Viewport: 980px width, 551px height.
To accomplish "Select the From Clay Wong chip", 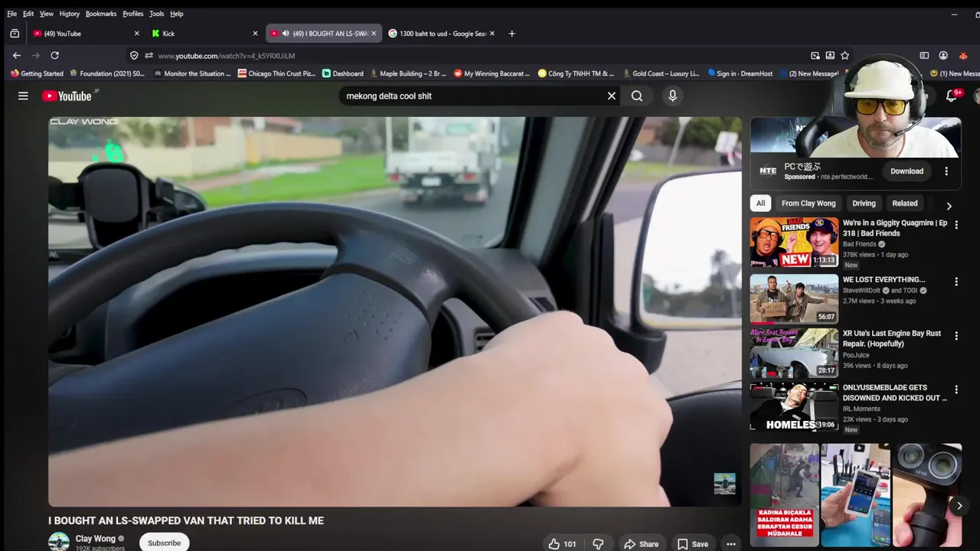I will coord(808,204).
